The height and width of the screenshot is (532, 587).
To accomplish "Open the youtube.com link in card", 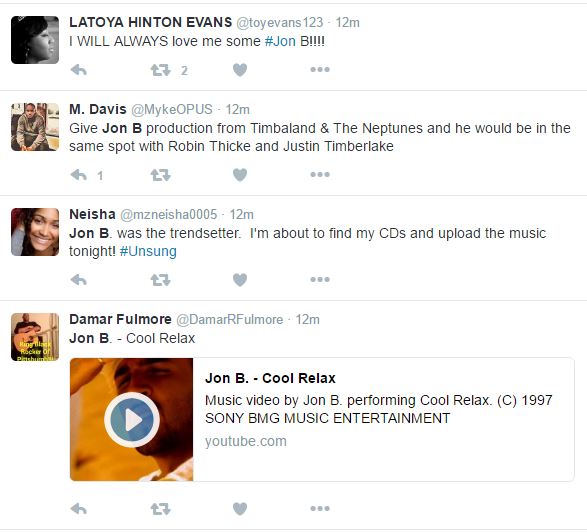I will 246,441.
